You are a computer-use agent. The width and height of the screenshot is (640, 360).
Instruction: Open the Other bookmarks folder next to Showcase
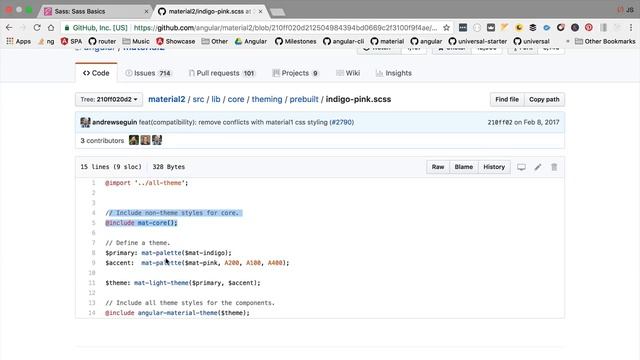pyautogui.click(x=215, y=41)
